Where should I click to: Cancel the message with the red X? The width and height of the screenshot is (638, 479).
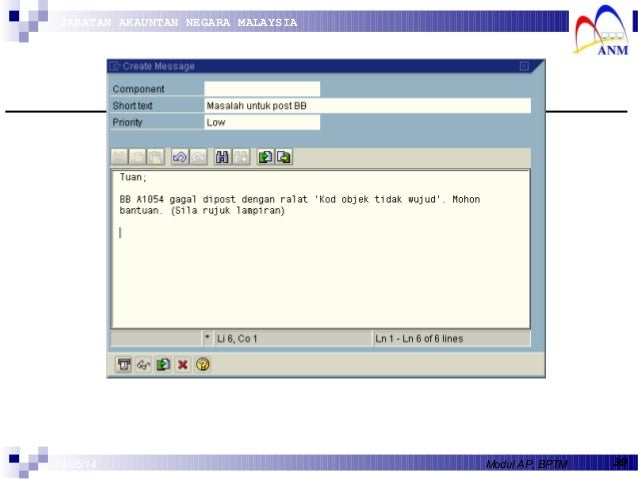click(x=183, y=365)
